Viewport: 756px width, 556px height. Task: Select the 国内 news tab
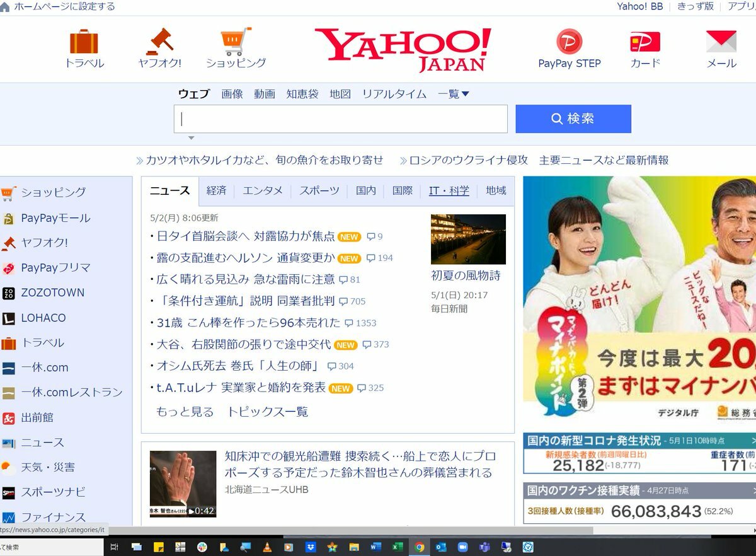tap(366, 190)
